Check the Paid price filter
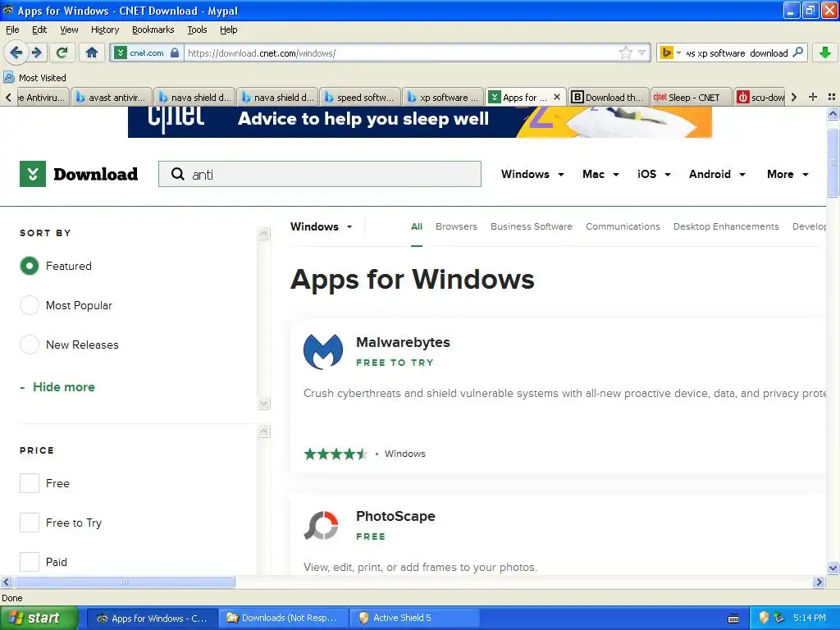 [x=30, y=562]
